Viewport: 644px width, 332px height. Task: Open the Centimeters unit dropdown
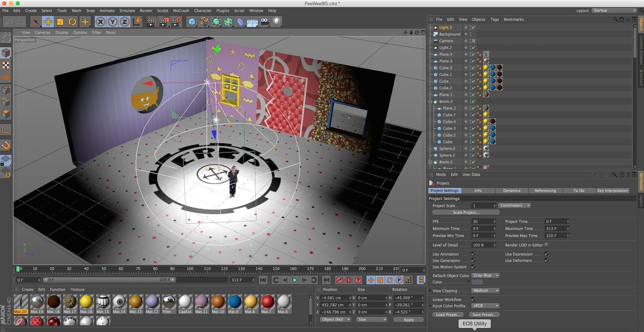click(514, 205)
